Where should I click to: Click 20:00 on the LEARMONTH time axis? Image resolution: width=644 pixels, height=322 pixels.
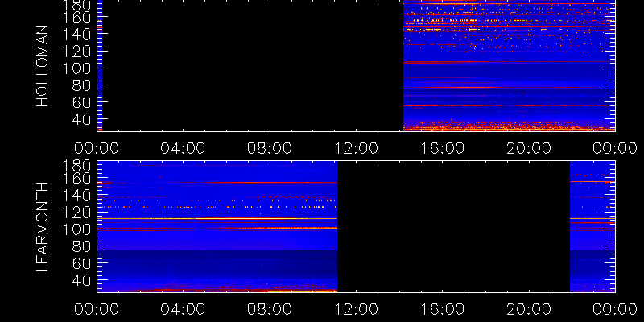(529, 309)
